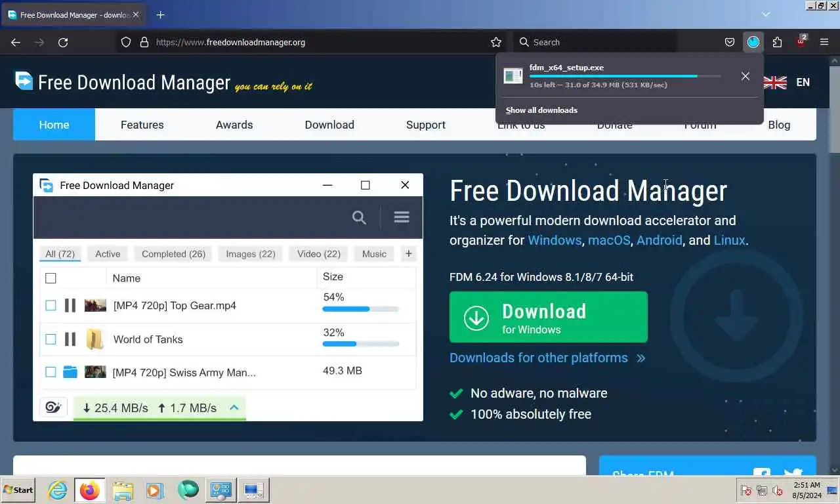Screen dimensions: 840x504
Task: Pause the Top Gear.mp4 download
Action: [70, 305]
